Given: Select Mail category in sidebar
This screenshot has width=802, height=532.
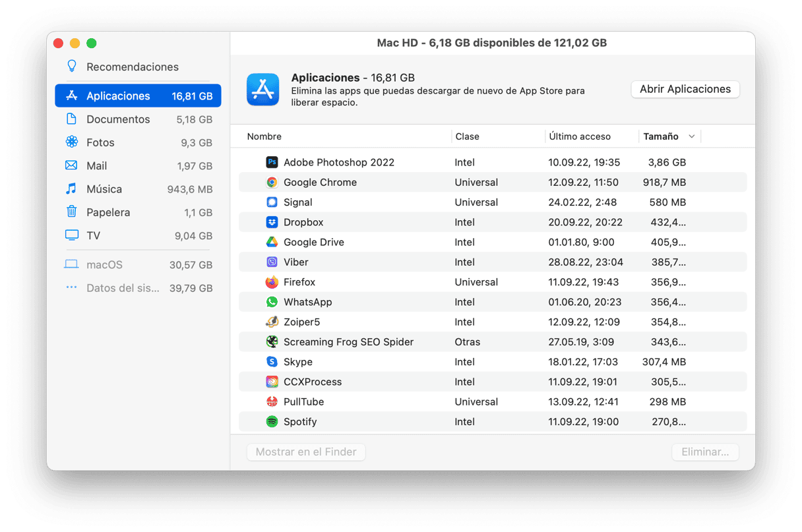Looking at the screenshot, I should coord(138,165).
